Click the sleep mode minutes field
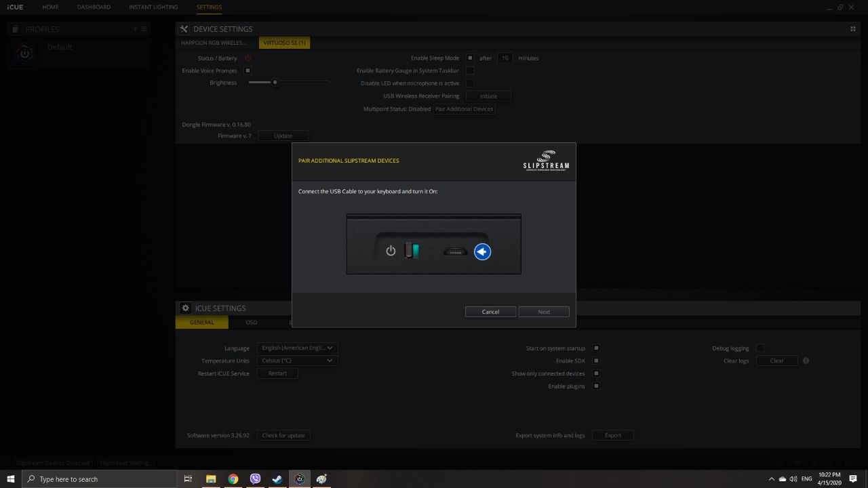Viewport: 868px width, 488px height. 505,58
